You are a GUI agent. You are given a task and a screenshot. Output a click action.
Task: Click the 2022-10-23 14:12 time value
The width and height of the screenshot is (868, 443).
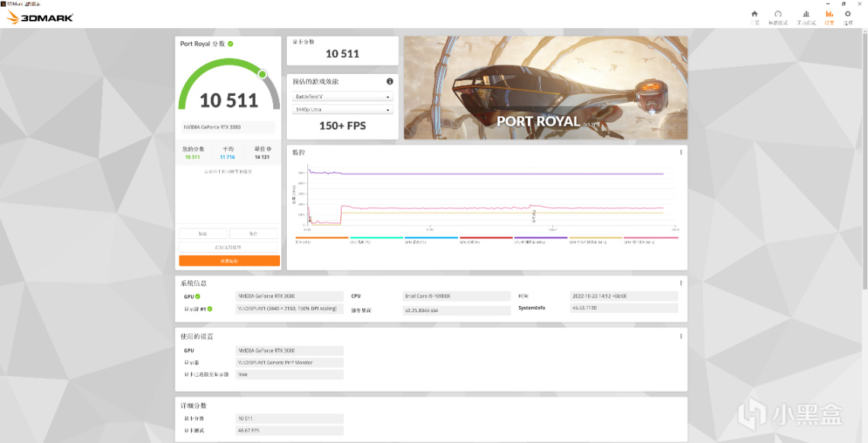624,296
